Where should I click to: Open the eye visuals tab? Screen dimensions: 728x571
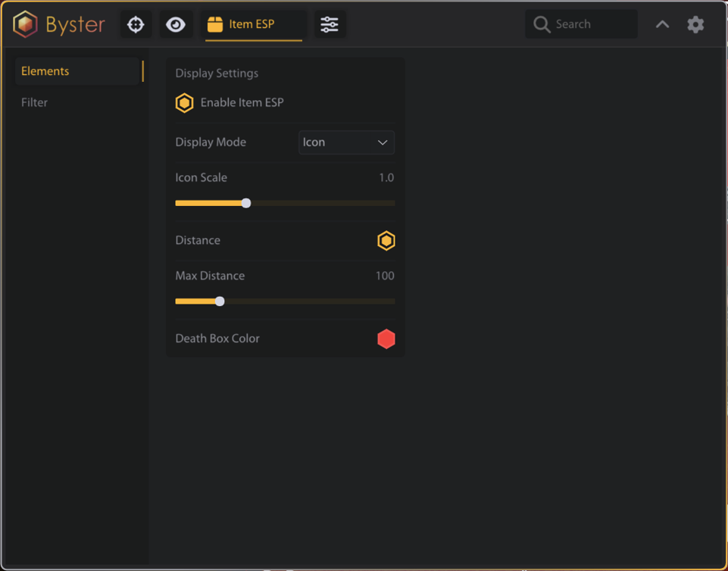point(176,24)
